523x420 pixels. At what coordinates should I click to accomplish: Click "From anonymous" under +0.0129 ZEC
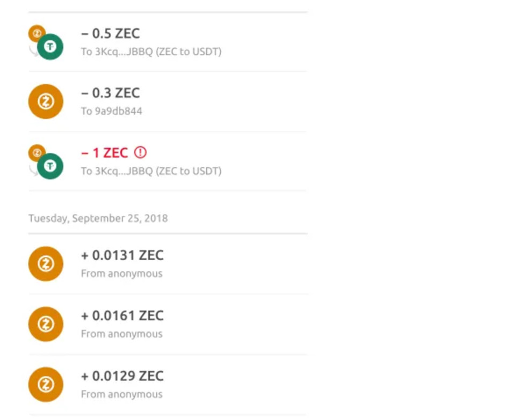click(121, 394)
